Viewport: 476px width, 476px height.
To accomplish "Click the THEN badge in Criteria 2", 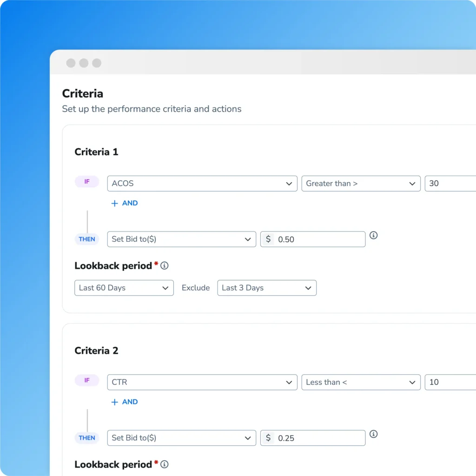I will click(87, 438).
